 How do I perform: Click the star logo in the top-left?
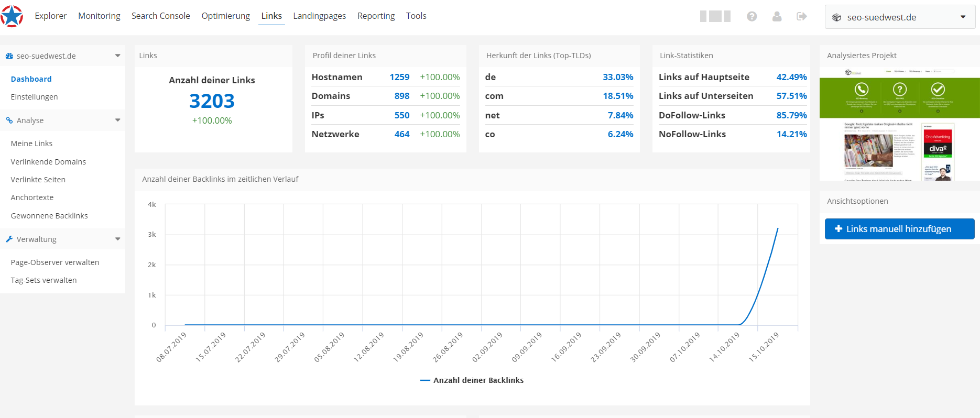[x=12, y=16]
